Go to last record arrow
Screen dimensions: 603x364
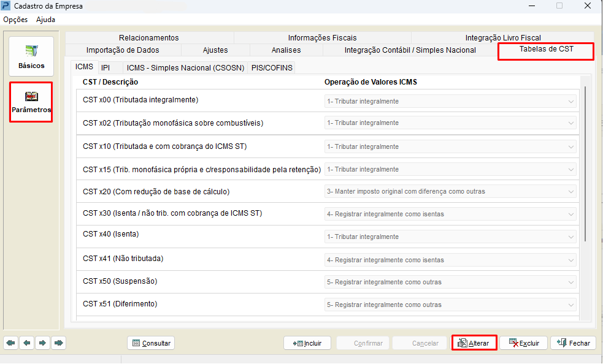(58, 343)
